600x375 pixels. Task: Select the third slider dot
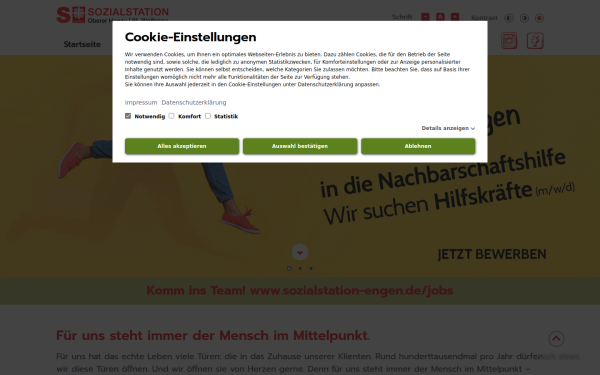pyautogui.click(x=311, y=268)
